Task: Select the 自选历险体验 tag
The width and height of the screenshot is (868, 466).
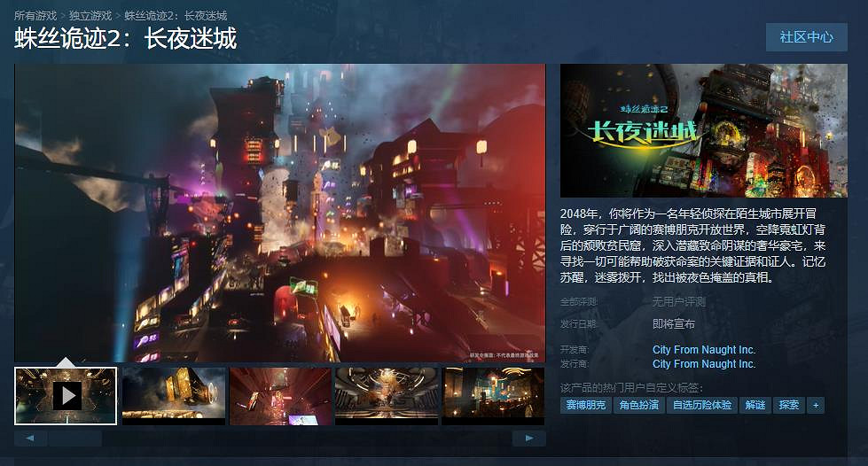Action: pyautogui.click(x=702, y=405)
